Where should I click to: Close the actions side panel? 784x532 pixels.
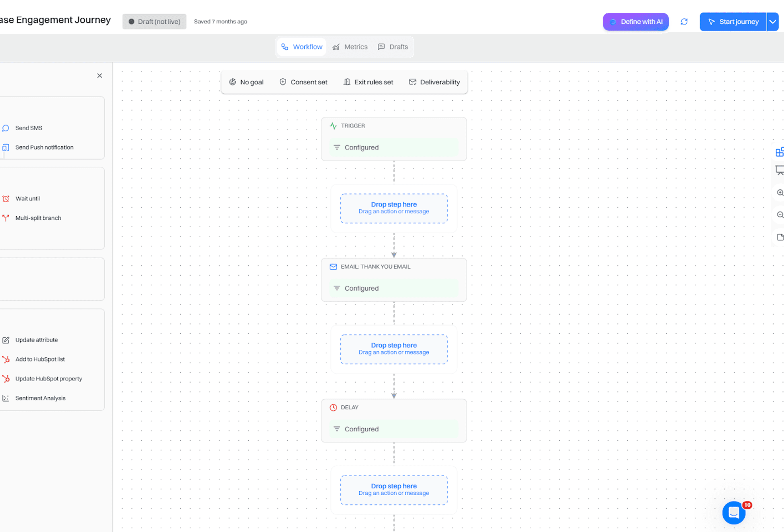pyautogui.click(x=99, y=75)
